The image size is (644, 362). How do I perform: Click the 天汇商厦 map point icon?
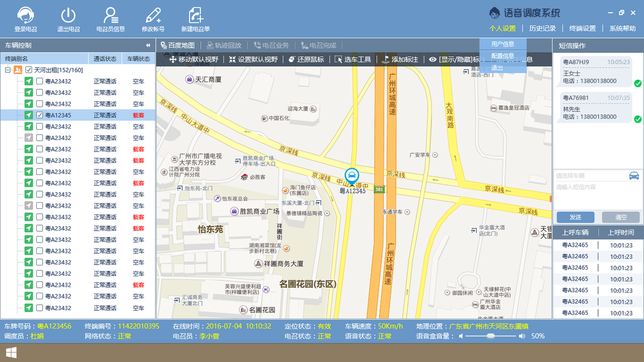point(190,79)
